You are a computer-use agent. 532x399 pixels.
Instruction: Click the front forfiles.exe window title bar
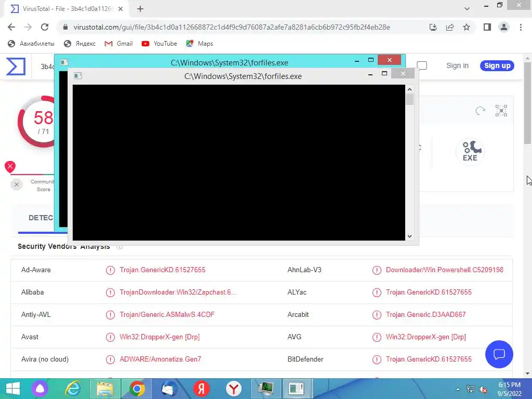coord(243,76)
